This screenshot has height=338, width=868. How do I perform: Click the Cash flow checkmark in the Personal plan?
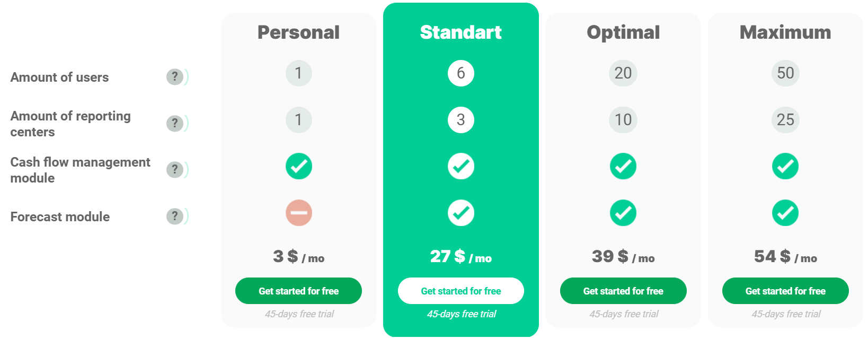pos(299,166)
